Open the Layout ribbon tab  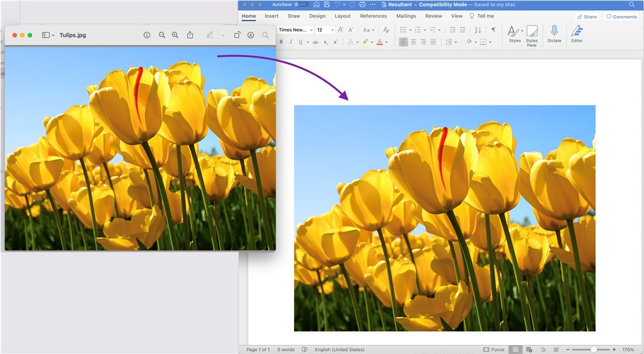point(342,16)
